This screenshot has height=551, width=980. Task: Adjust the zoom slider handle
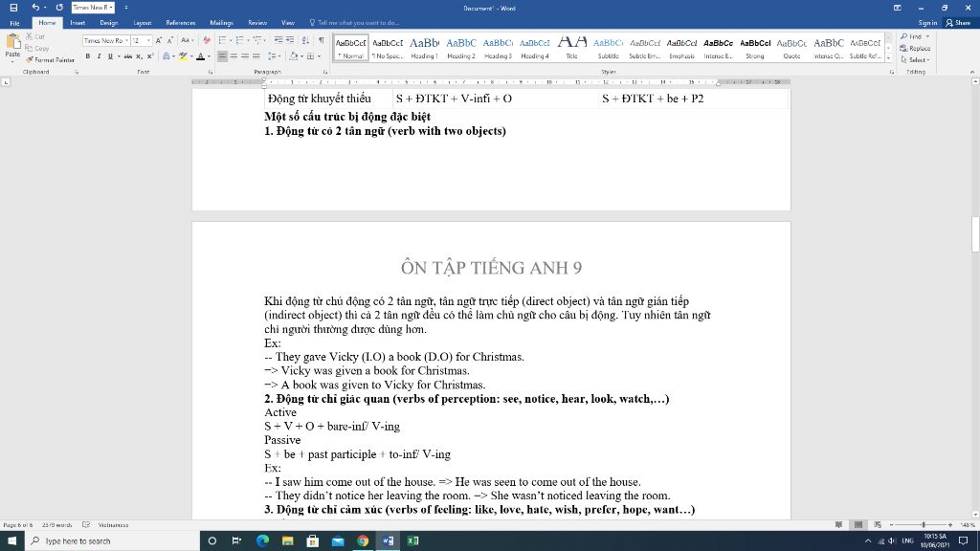924,525
